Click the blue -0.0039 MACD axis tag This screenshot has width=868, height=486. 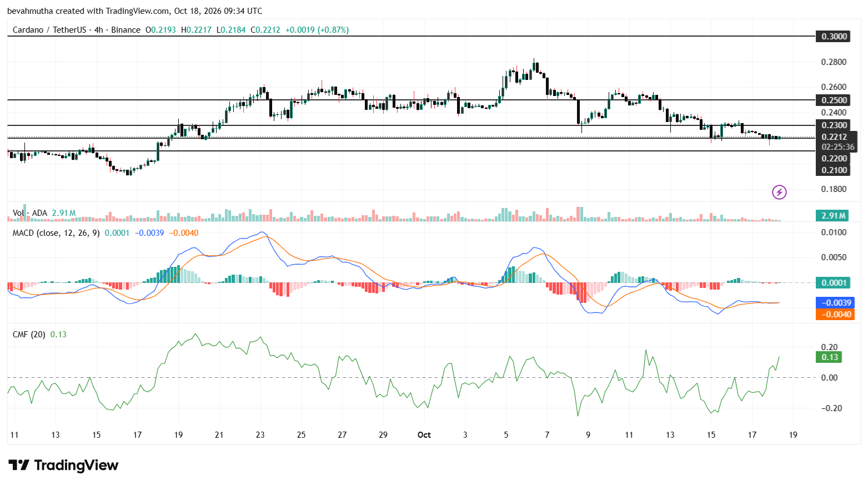(x=834, y=303)
